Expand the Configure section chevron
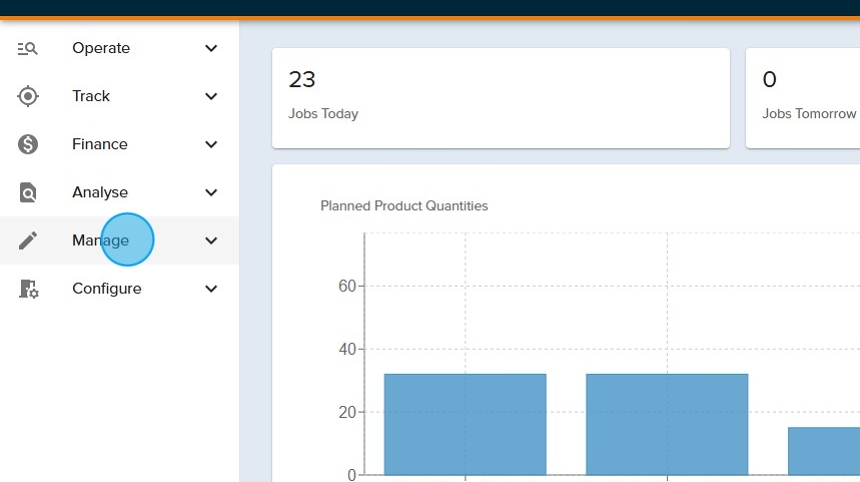Viewport: 860px width, 482px height. point(211,289)
